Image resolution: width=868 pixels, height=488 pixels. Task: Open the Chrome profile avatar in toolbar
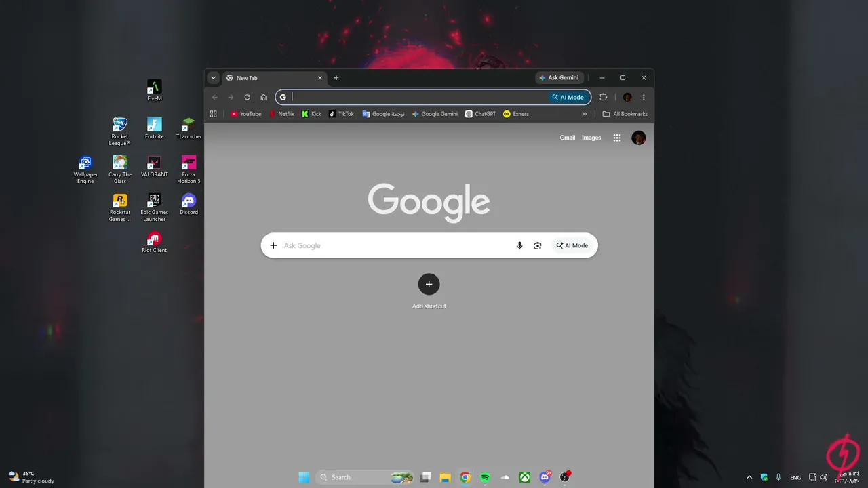click(627, 97)
